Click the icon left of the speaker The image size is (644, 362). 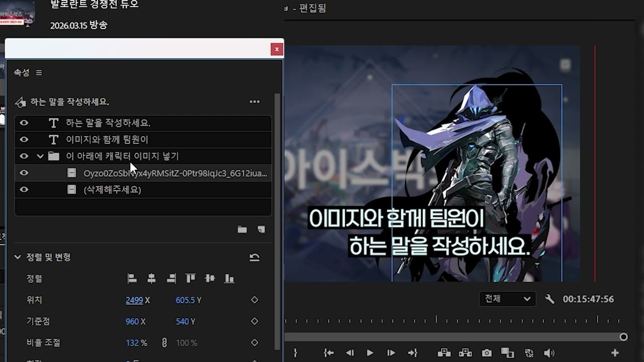pyautogui.click(x=529, y=353)
